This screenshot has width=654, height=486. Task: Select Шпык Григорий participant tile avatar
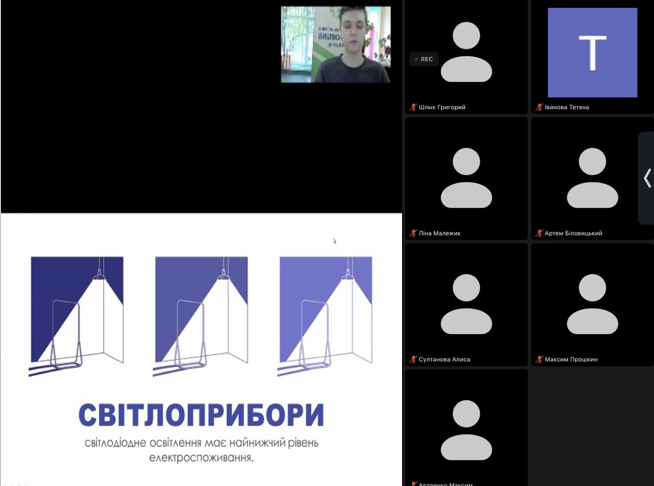coord(466,52)
